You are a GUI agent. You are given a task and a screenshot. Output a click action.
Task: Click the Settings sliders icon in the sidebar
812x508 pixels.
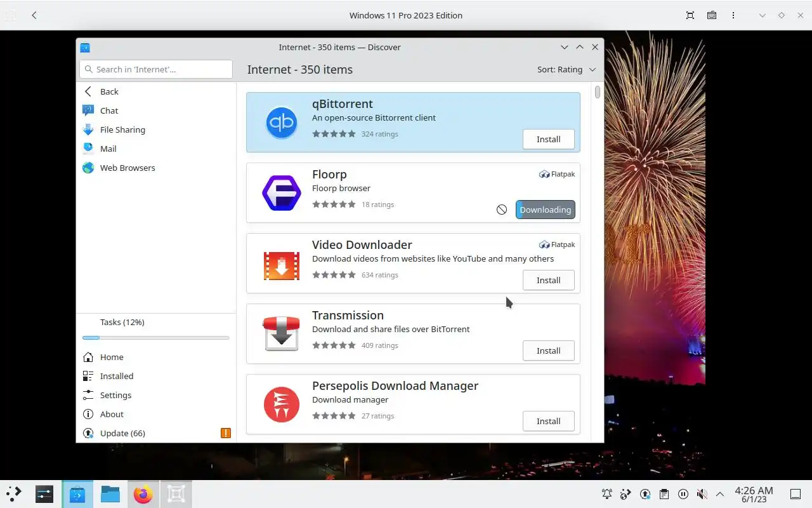click(88, 395)
